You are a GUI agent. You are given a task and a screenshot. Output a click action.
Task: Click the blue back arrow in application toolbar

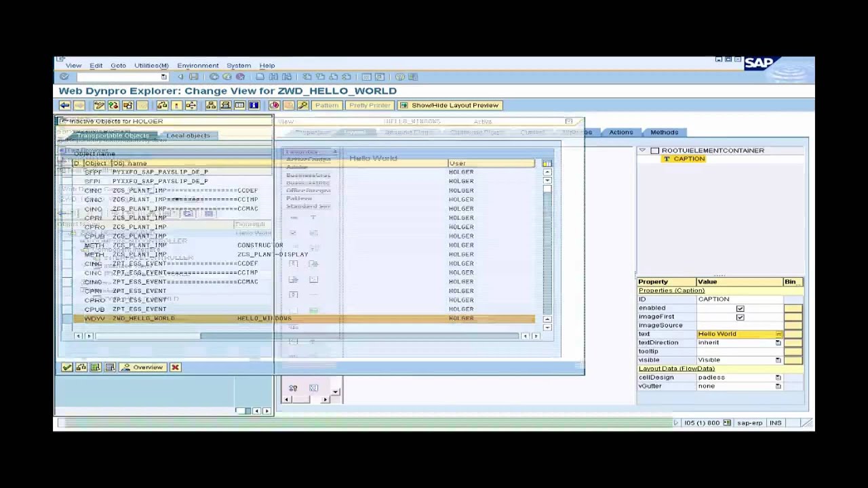[64, 105]
